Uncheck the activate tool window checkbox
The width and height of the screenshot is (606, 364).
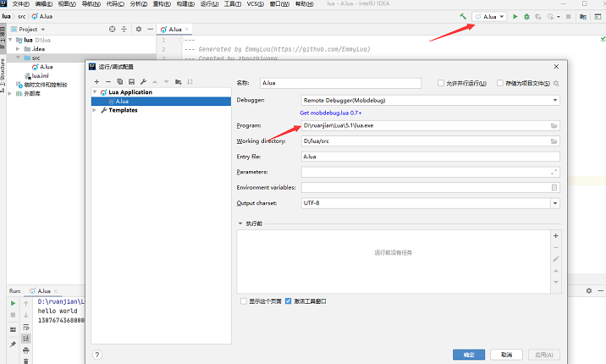pos(288,301)
